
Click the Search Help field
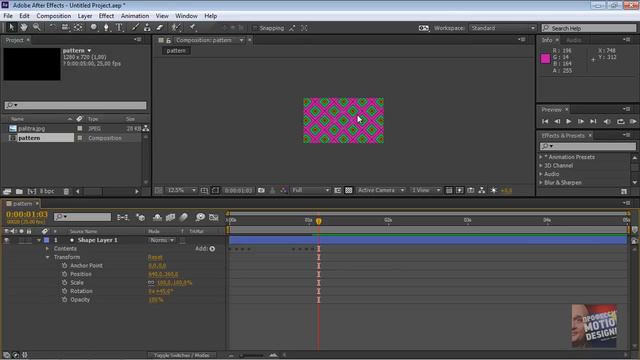pos(589,28)
